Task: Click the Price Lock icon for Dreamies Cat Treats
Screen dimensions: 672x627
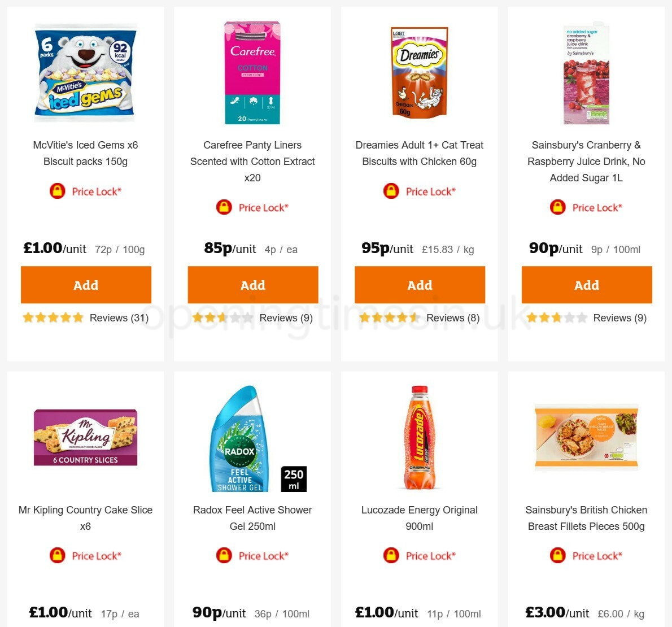Action: point(391,191)
